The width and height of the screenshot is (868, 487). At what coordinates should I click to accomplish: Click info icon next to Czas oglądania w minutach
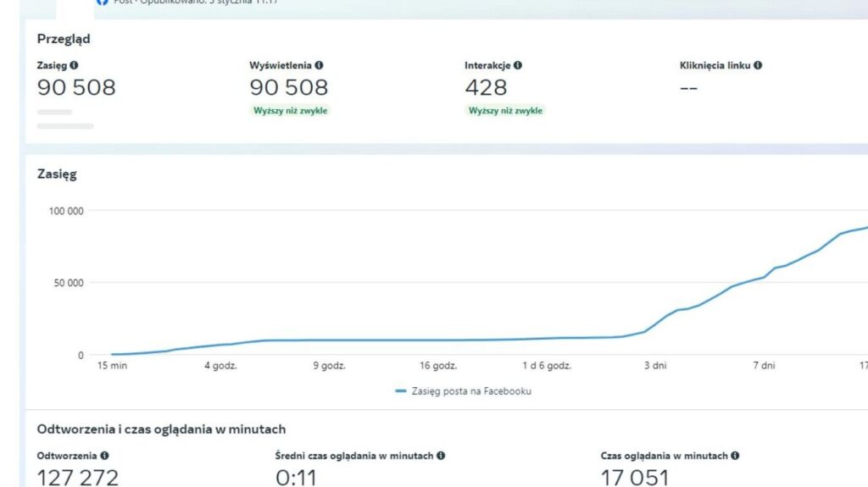click(734, 456)
